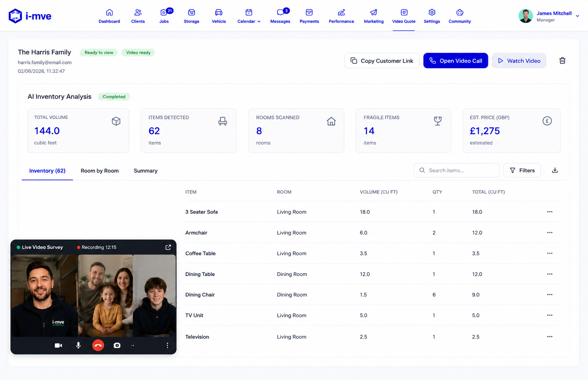Click the QTY column header

click(437, 192)
